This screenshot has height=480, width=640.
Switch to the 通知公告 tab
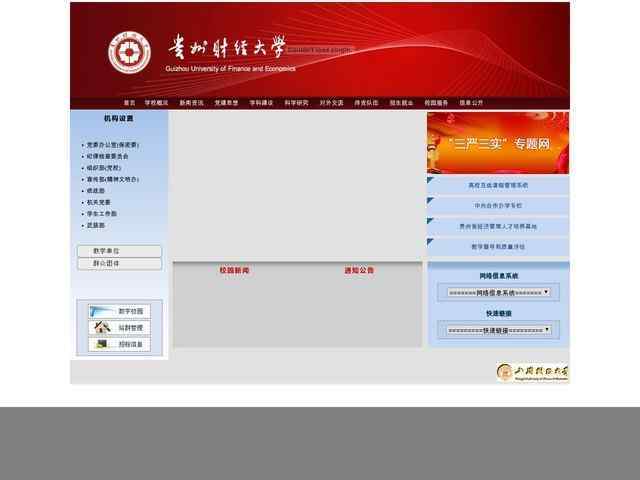pyautogui.click(x=359, y=270)
